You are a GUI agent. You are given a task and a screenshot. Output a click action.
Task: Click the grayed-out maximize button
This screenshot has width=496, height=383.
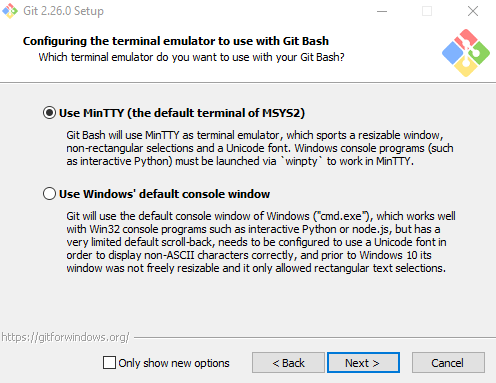[427, 11]
